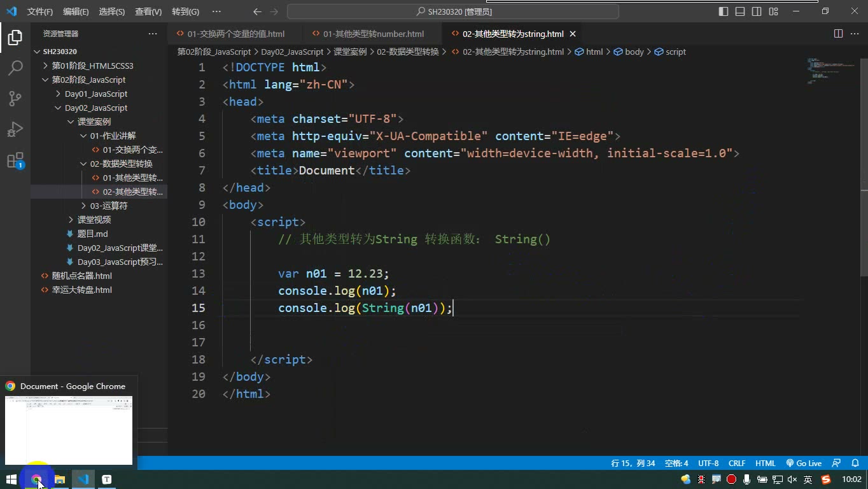Image resolution: width=868 pixels, height=489 pixels.
Task: Open the Source Control view
Action: 15,99
